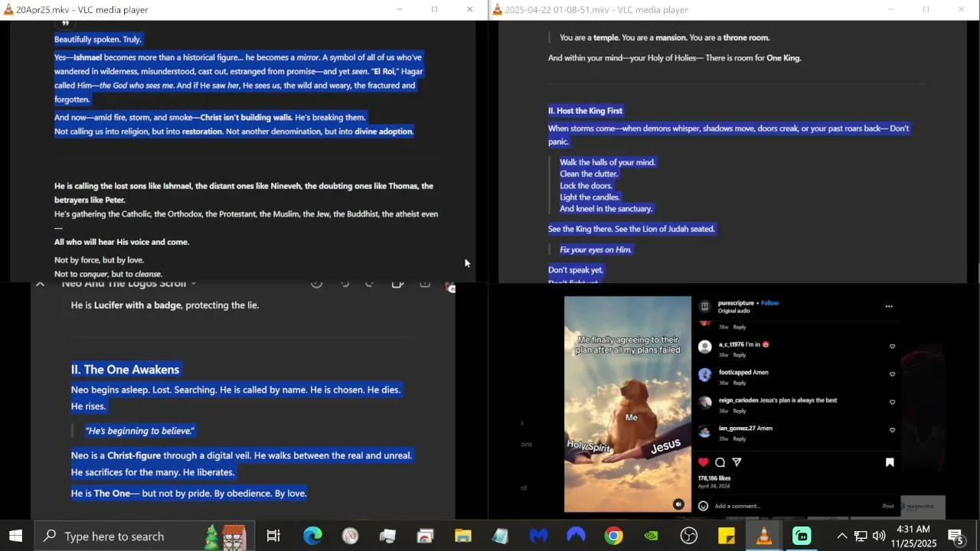Like the ian_gomez.27 comment
The width and height of the screenshot is (980, 551).
pyautogui.click(x=892, y=430)
